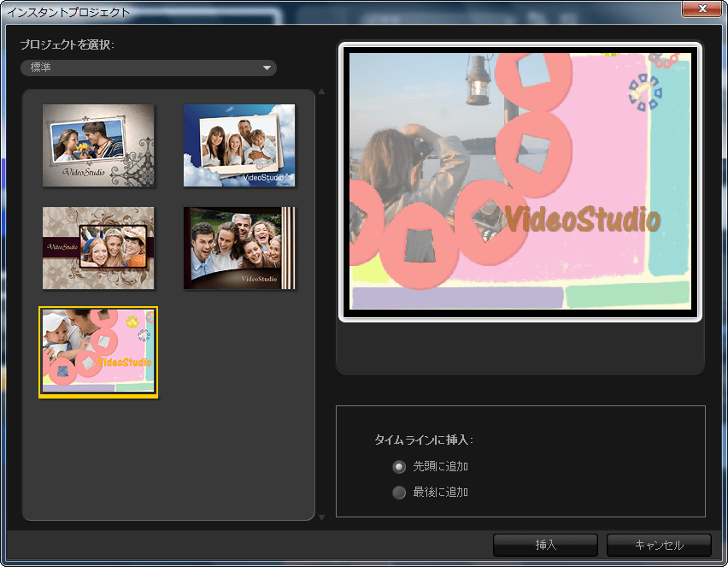The height and width of the screenshot is (567, 728).
Task: Click the template list scroll up arrow
Action: point(321,92)
